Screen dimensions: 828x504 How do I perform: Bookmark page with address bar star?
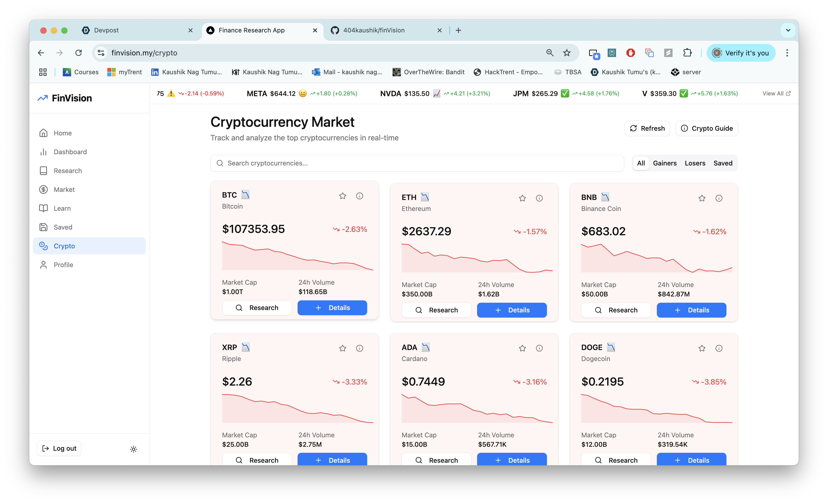coord(567,53)
